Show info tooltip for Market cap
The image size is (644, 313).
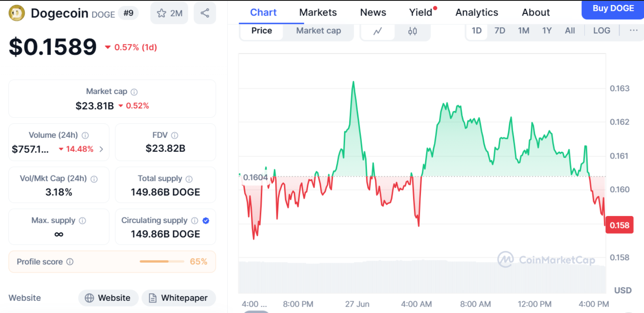click(134, 92)
